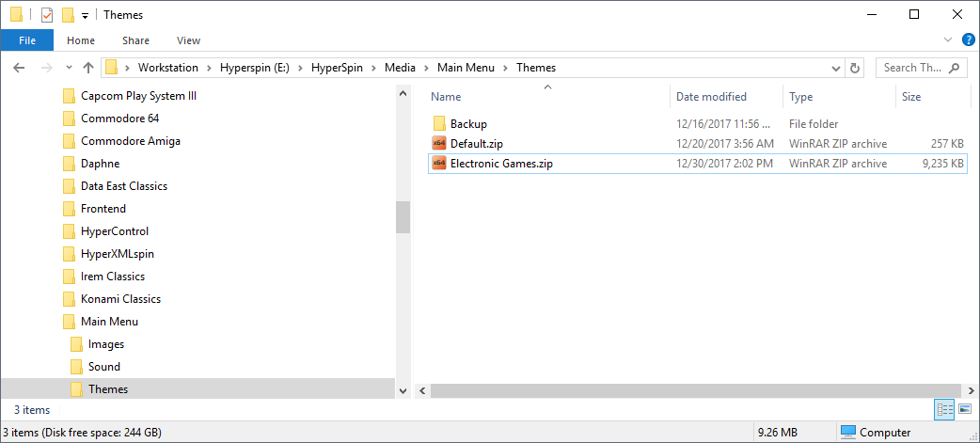Refresh the Themes folder view

[855, 68]
